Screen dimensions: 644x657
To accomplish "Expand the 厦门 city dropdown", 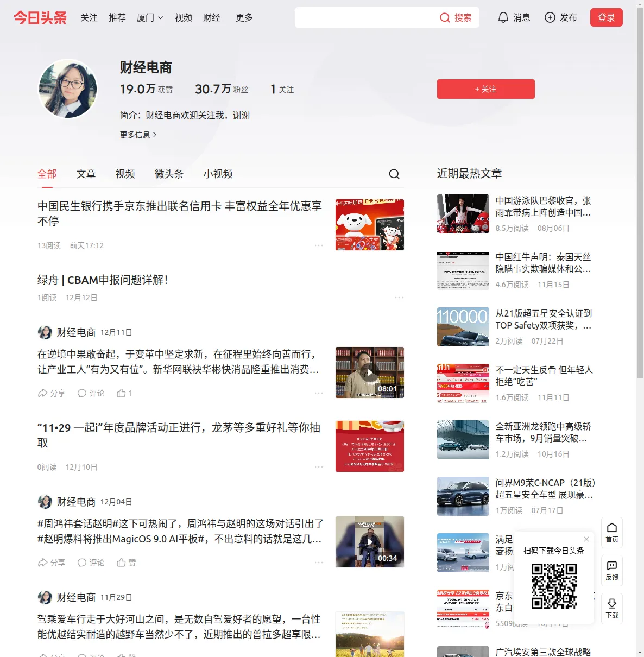I will pyautogui.click(x=150, y=17).
